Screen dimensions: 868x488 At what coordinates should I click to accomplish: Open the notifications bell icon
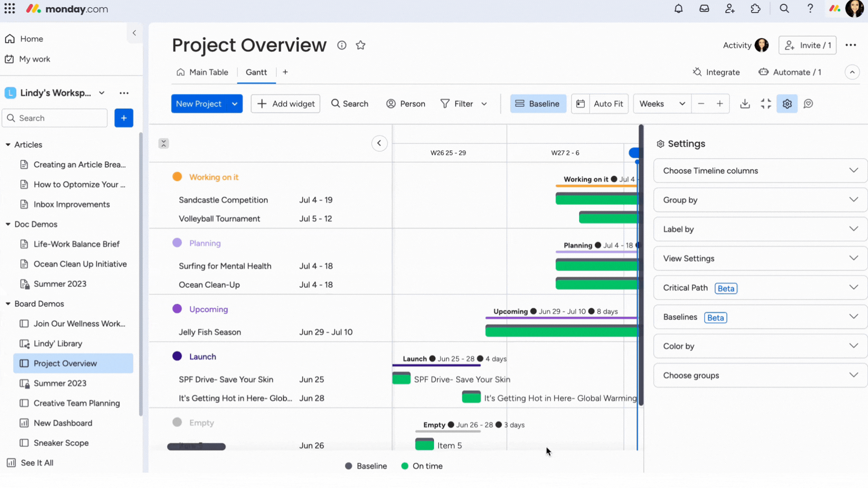point(679,9)
